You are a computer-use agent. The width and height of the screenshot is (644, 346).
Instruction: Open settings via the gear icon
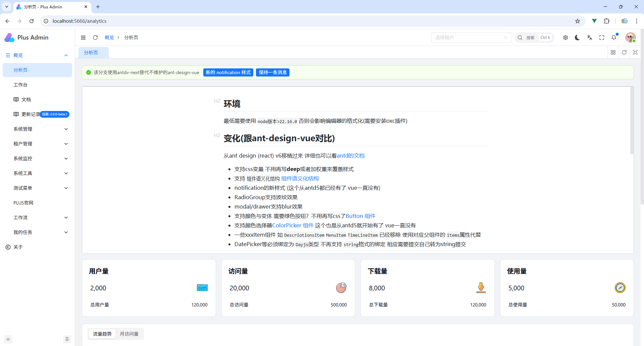pyautogui.click(x=565, y=38)
